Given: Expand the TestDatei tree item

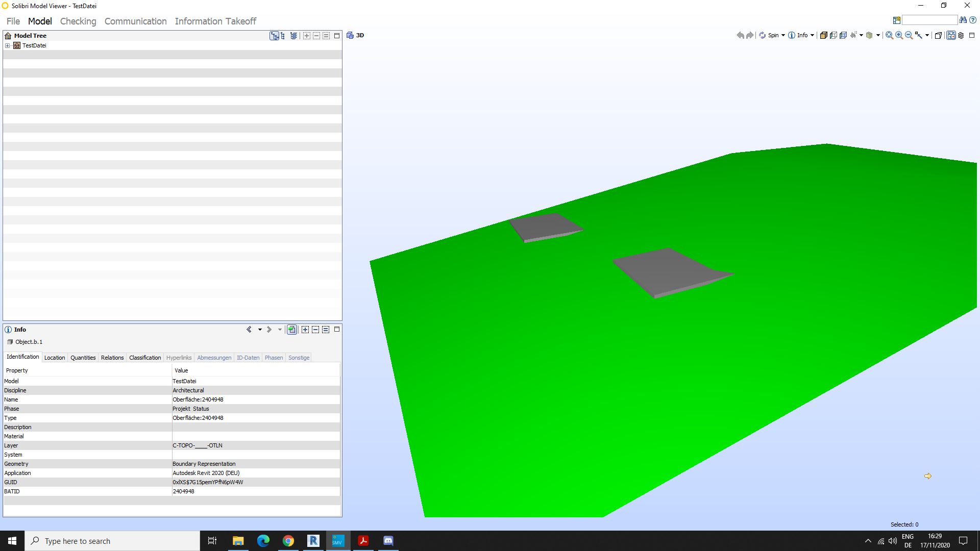Looking at the screenshot, I should [6, 45].
